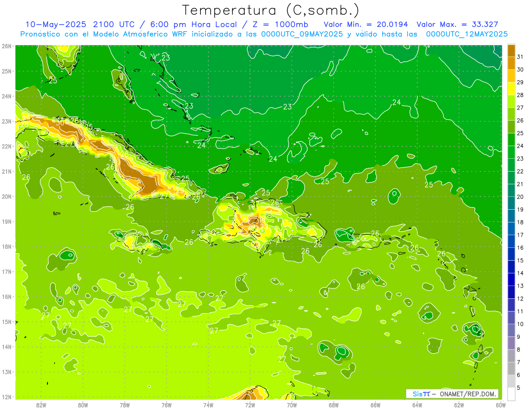Click the orange legend swatch between 30 and 31
532x411 pixels.
click(511, 63)
